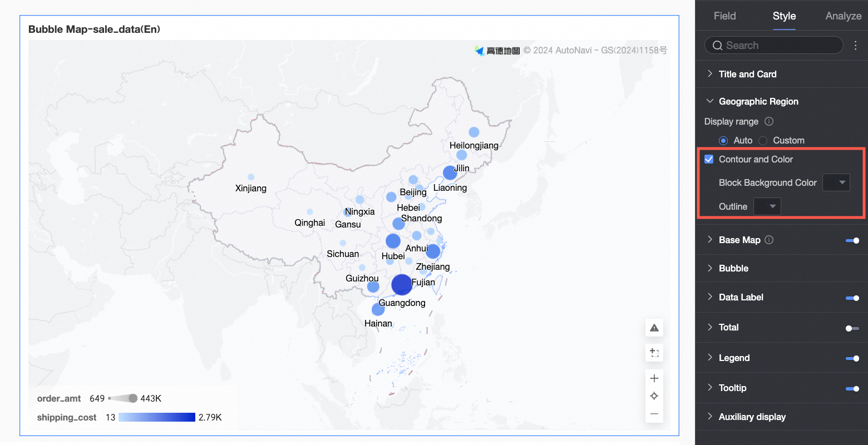Viewport: 868px width, 445px height.
Task: Click the Guizhou label on the map
Action: coord(362,278)
